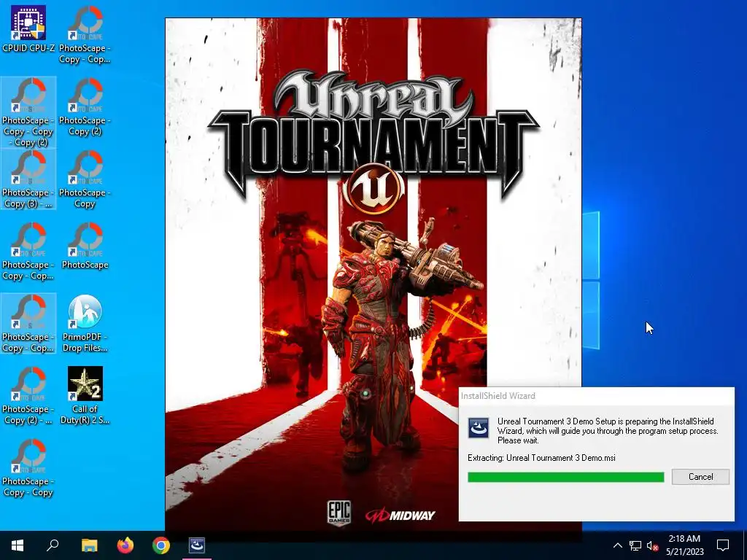Switch to the running setup taskbar icon
Screen dimensions: 747x560
coord(197,545)
